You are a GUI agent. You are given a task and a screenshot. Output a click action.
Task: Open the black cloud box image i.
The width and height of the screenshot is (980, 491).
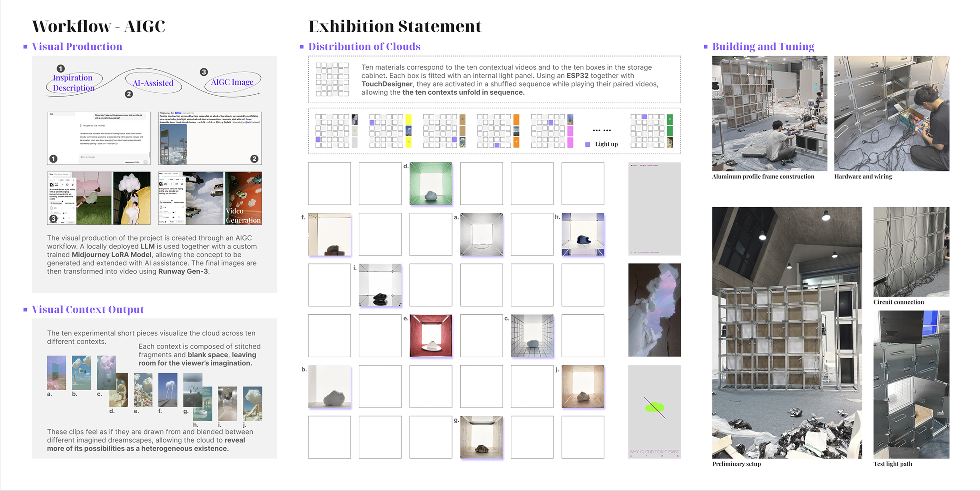pyautogui.click(x=380, y=285)
